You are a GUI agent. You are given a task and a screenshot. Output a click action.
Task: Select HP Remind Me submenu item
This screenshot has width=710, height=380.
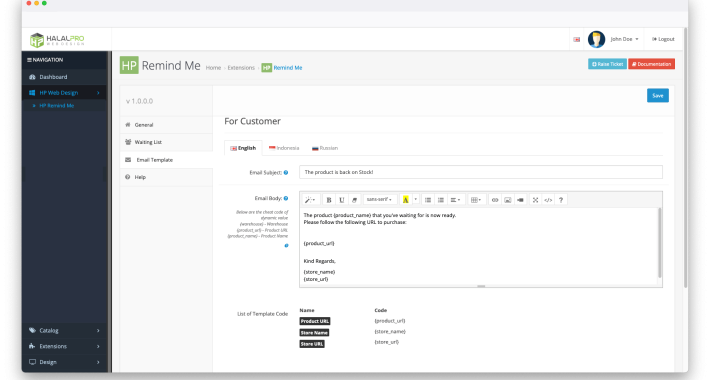coord(56,106)
